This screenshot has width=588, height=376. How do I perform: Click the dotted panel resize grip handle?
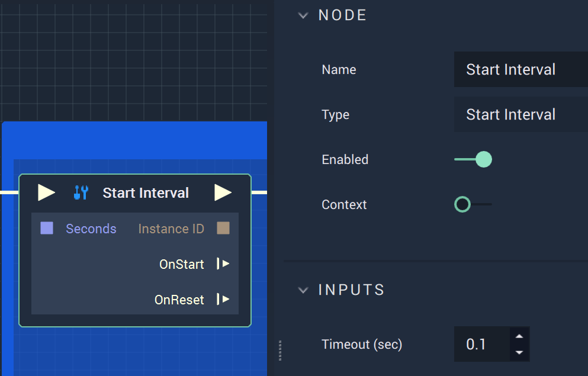coord(280,351)
